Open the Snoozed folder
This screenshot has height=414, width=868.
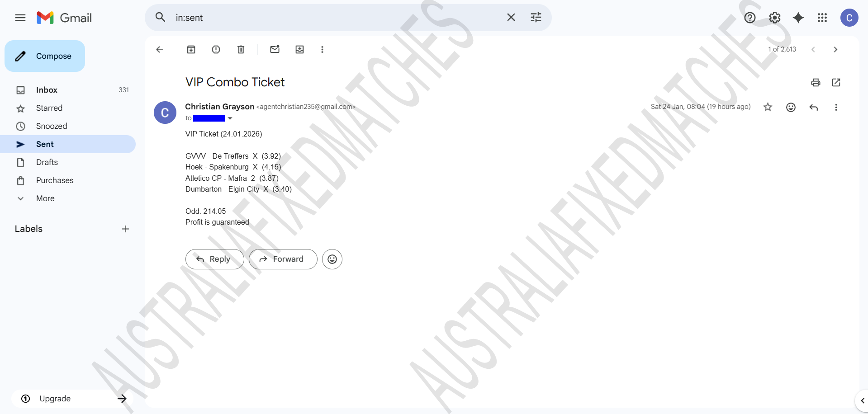pyautogui.click(x=68, y=126)
